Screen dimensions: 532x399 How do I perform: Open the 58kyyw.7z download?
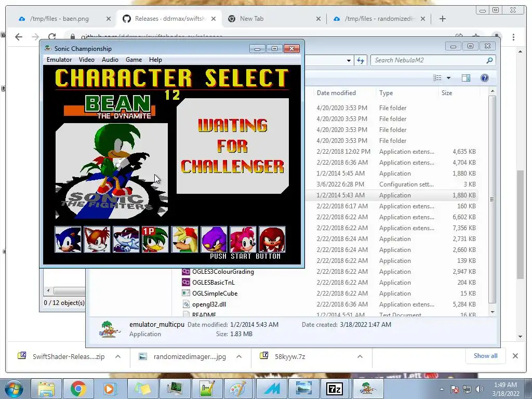pyautogui.click(x=290, y=356)
